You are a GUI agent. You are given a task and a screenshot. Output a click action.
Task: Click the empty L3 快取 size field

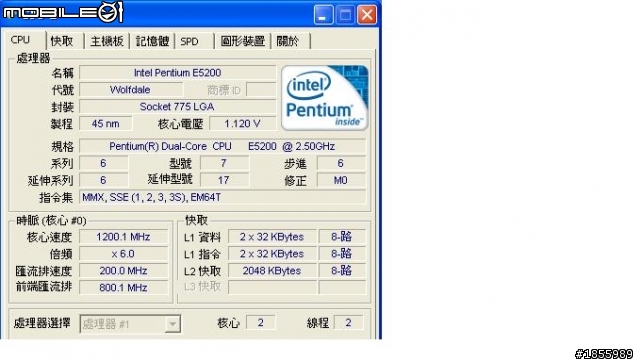272,287
